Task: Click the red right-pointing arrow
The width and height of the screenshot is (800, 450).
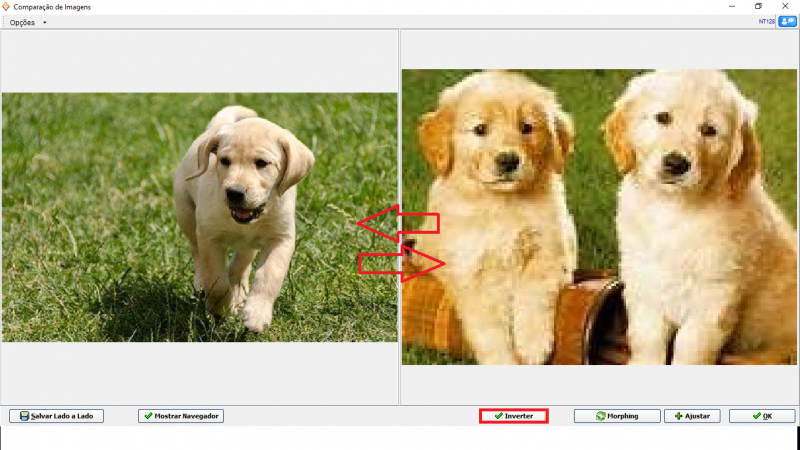Action: pyautogui.click(x=402, y=263)
